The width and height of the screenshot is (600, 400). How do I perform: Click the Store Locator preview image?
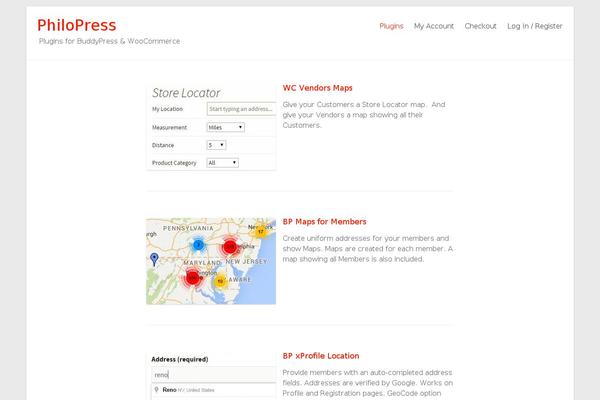[x=211, y=127]
